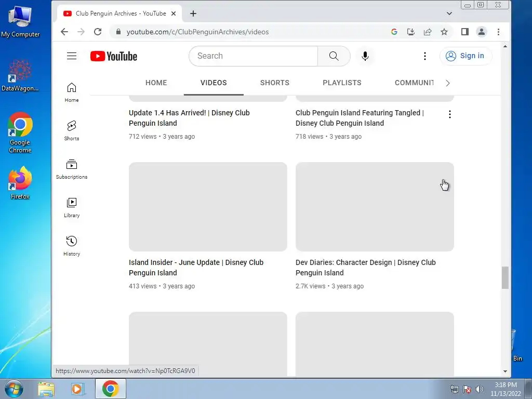
Task: Click the Action Center flag tray icon
Action: [x=467, y=389]
